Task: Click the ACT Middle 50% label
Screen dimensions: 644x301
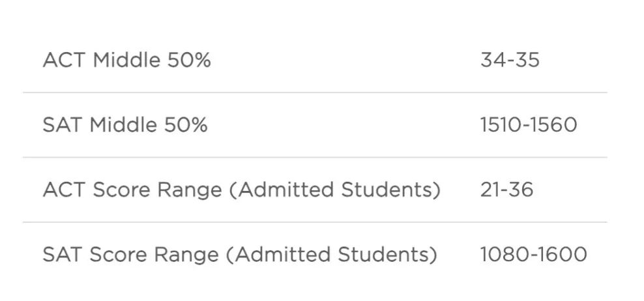Action: [x=127, y=60]
